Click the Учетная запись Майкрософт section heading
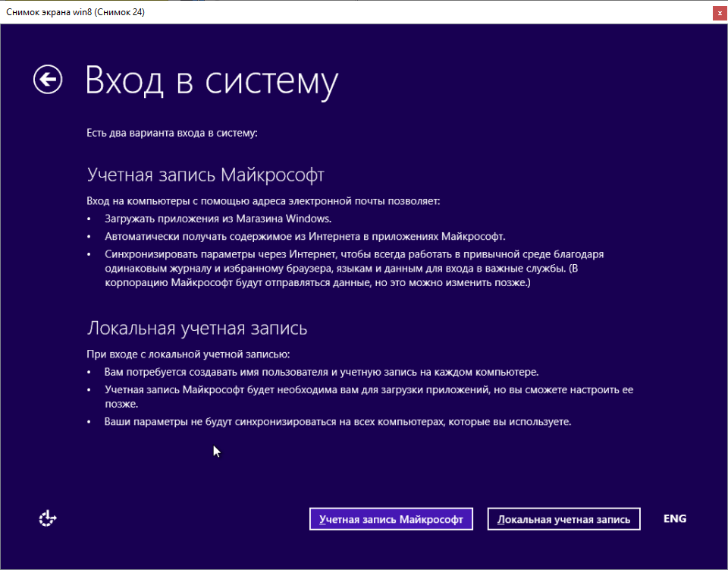The image size is (728, 570). click(x=206, y=175)
